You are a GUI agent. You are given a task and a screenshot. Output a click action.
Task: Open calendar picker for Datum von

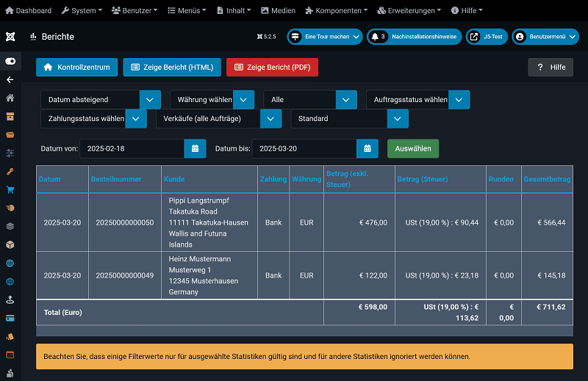pyautogui.click(x=195, y=148)
